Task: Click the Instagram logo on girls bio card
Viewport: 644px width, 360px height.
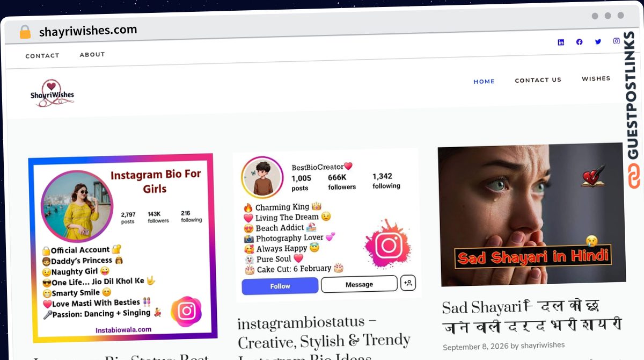Action: click(x=186, y=312)
